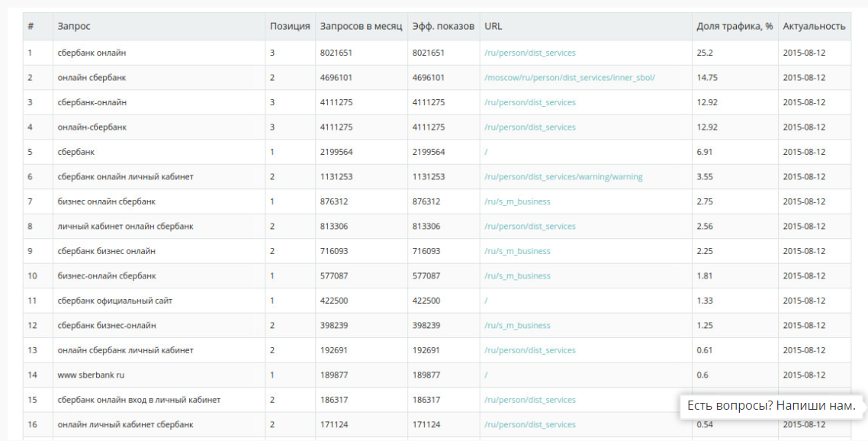Open the /ru/s_m_business link for бизнес онлайн сбербанк
Screen dimensions: 868x441
point(519,201)
